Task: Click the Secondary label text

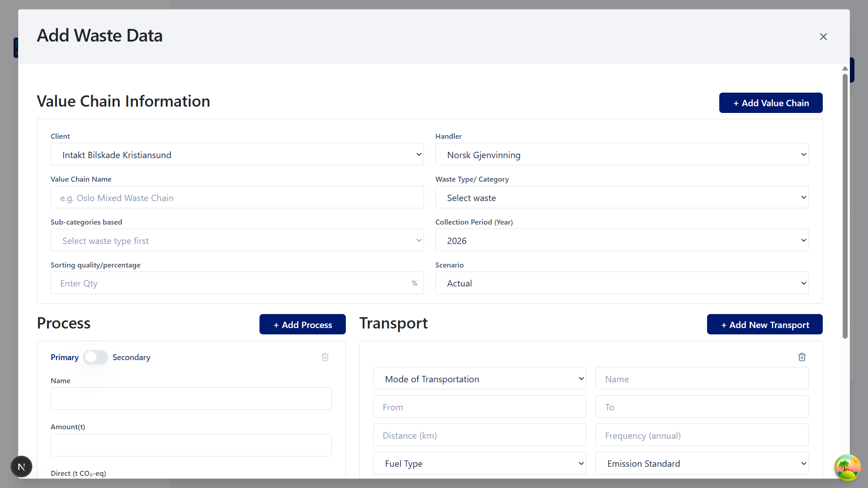Action: [x=131, y=357]
